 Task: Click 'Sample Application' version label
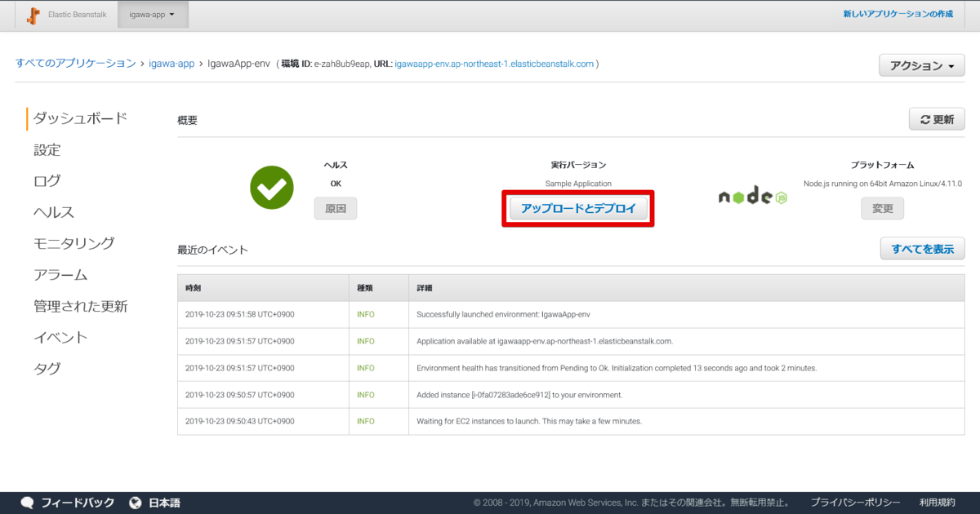[578, 184]
